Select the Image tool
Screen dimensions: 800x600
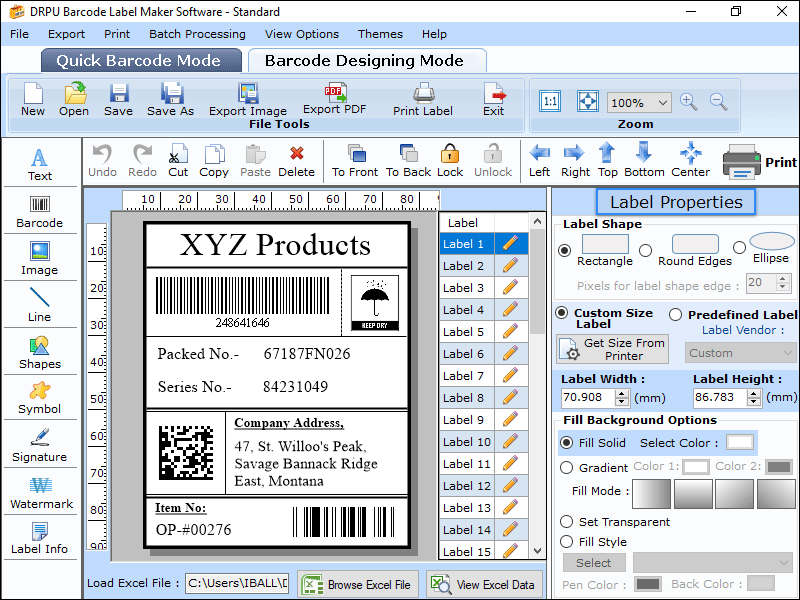[40, 259]
